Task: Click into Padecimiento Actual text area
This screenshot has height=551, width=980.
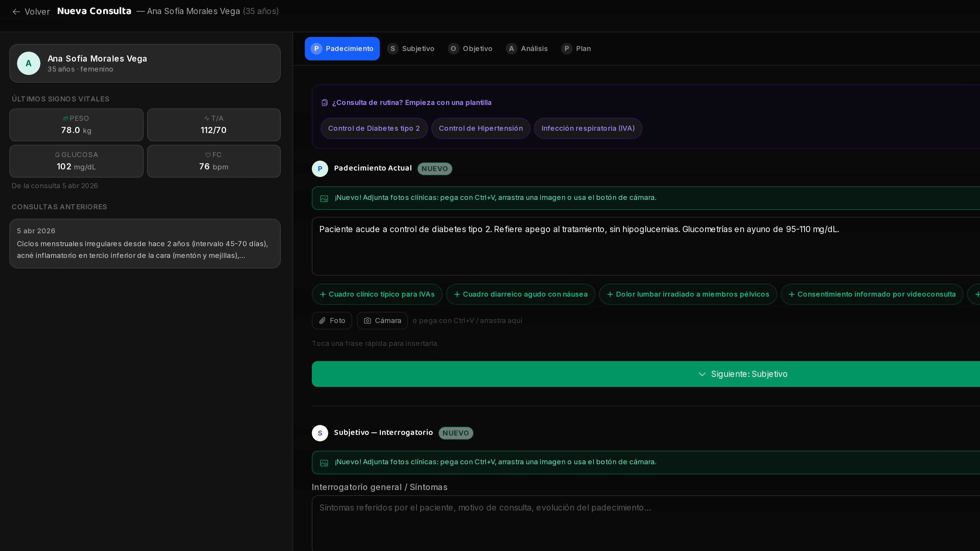Action: (x=646, y=246)
